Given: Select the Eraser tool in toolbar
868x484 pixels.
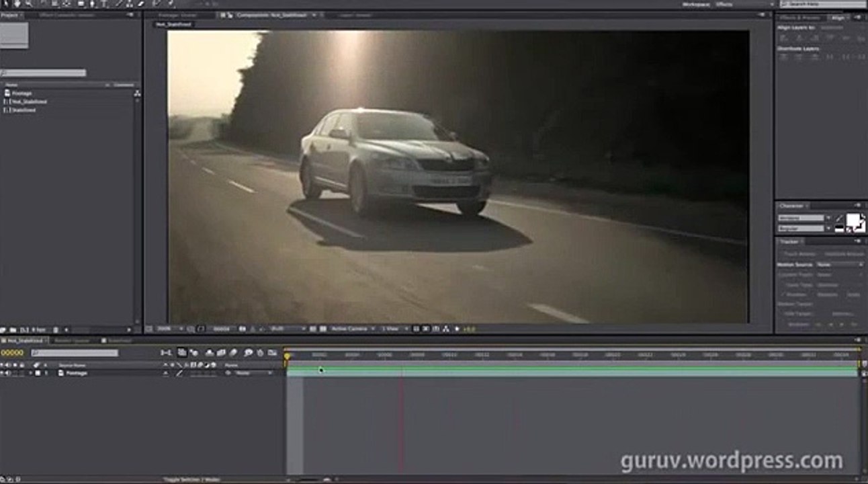Looking at the screenshot, I should tap(140, 3).
